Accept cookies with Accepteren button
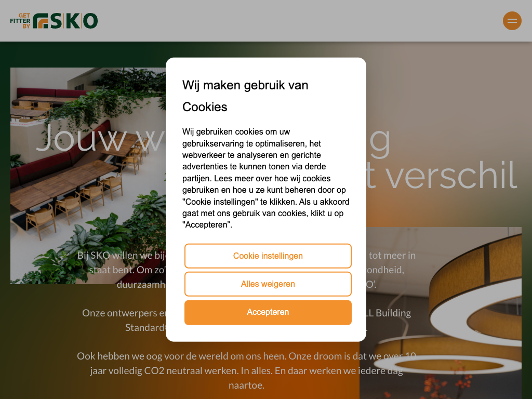 268,312
